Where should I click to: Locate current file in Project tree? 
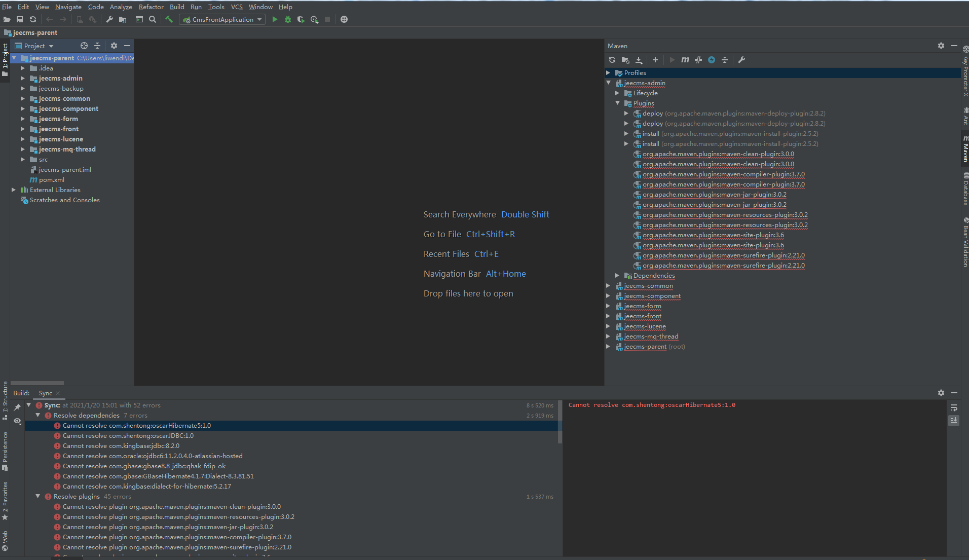84,46
